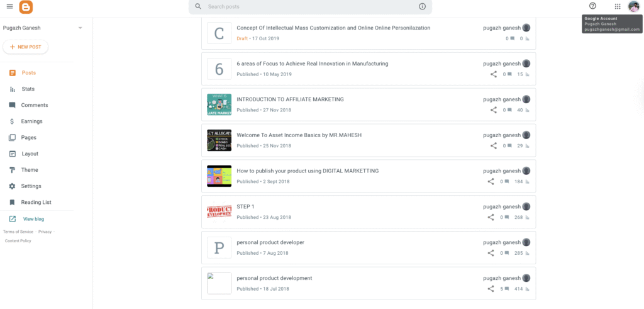Click the Help question mark icon
The width and height of the screenshot is (644, 309).
point(592,6)
